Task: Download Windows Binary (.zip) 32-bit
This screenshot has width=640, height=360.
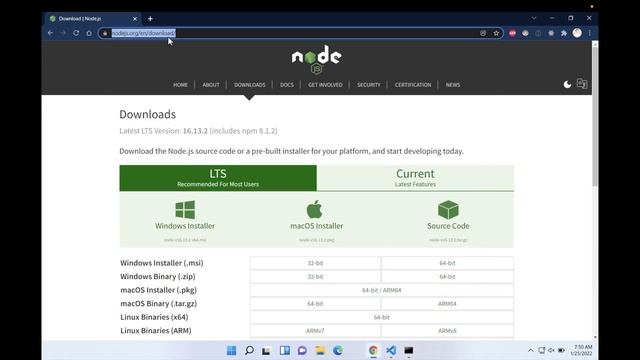Action: point(315,277)
